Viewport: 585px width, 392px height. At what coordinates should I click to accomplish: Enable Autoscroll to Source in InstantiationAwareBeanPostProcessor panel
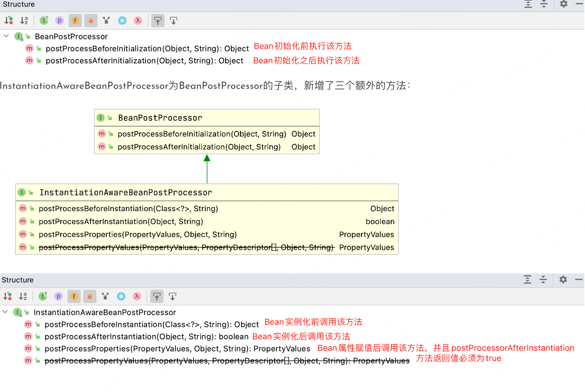157,296
